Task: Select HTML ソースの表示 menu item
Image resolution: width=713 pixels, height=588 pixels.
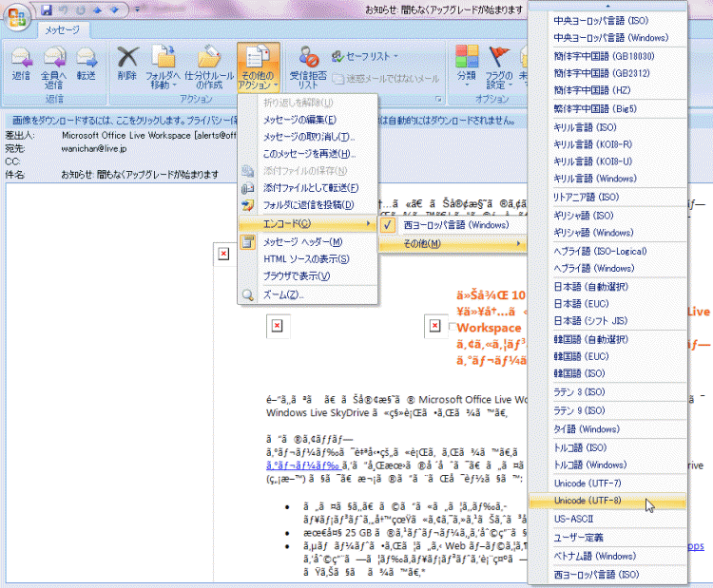Action: (306, 259)
